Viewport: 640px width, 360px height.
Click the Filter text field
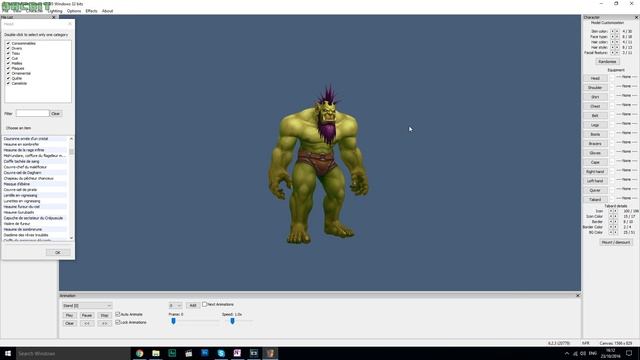(32, 113)
